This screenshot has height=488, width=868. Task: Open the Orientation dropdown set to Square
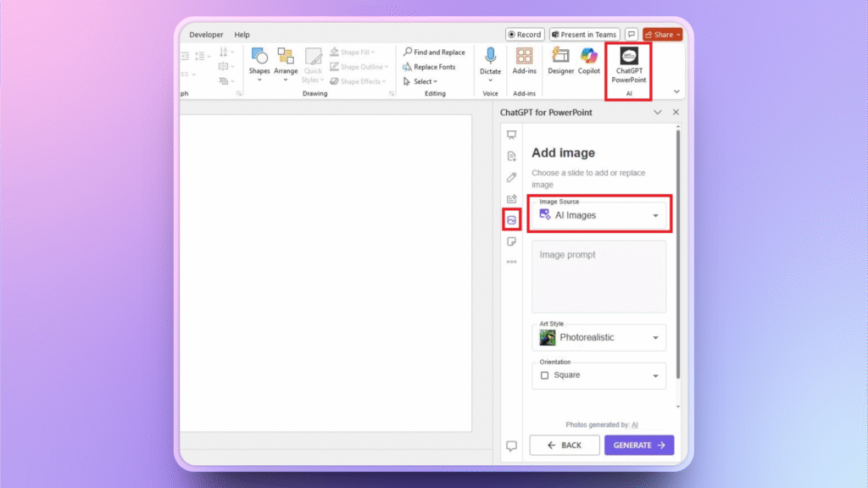tap(598, 375)
